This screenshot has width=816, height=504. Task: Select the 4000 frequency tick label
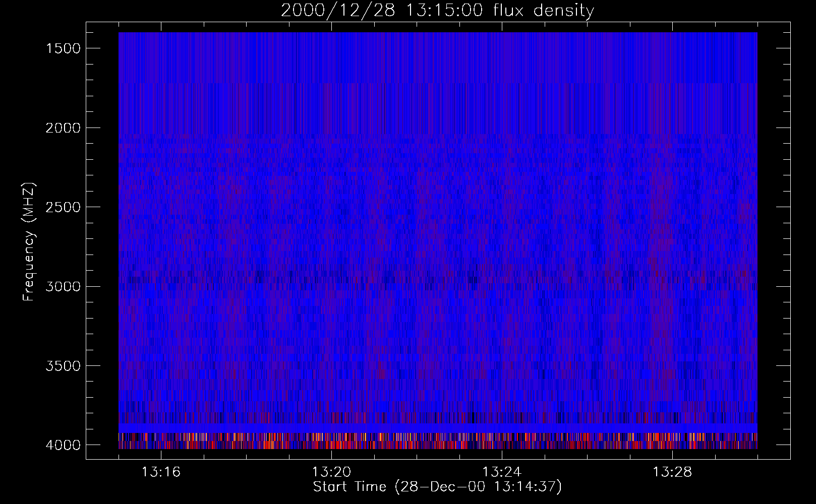point(63,445)
